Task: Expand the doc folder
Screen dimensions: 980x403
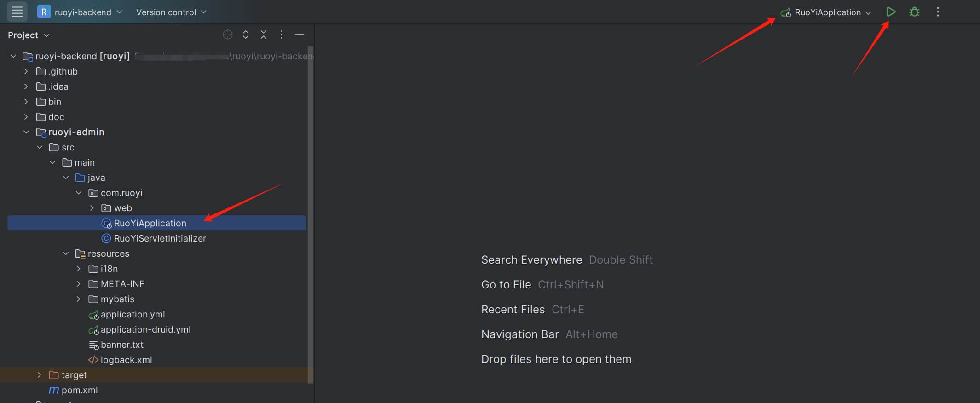Action: coord(26,117)
